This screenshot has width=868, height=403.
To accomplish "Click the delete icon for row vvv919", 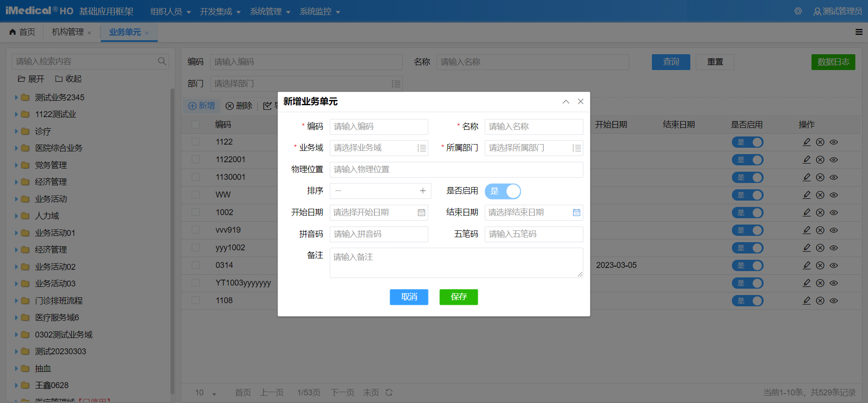I will tap(820, 230).
